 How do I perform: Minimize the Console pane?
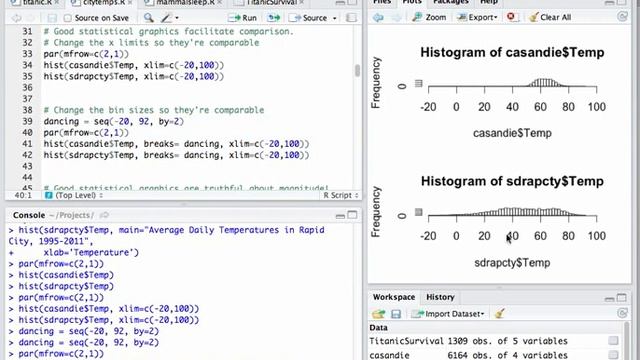[x=340, y=216]
